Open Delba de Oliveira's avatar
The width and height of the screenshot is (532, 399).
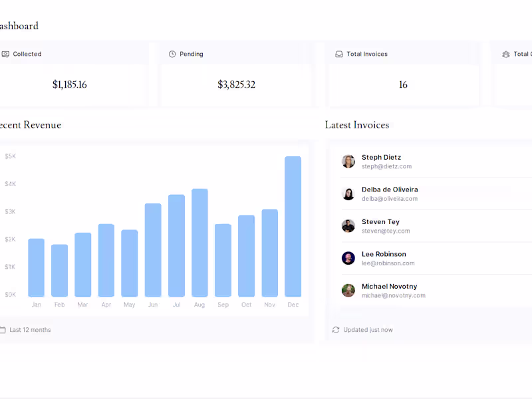[348, 194]
